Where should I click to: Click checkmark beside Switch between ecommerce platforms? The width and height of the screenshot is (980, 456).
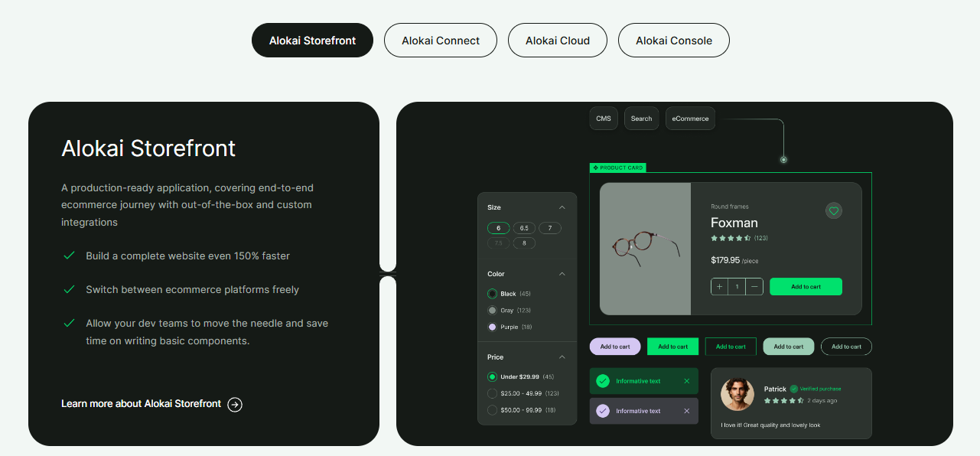69,289
